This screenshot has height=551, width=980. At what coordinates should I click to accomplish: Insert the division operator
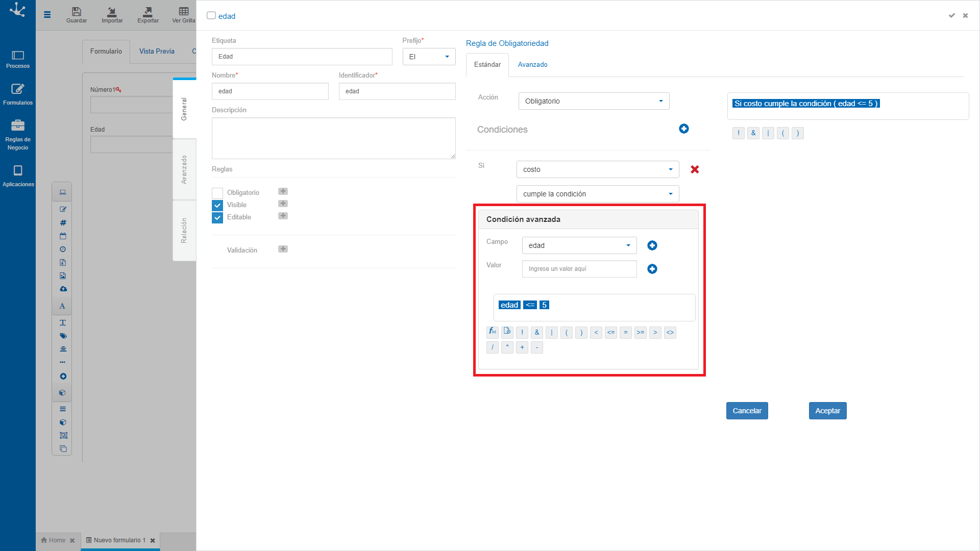click(493, 347)
